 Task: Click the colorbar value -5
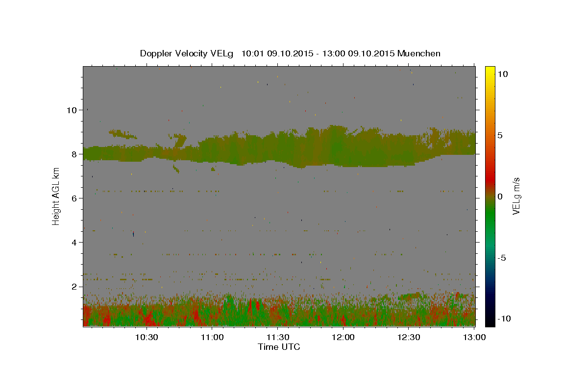(502, 258)
